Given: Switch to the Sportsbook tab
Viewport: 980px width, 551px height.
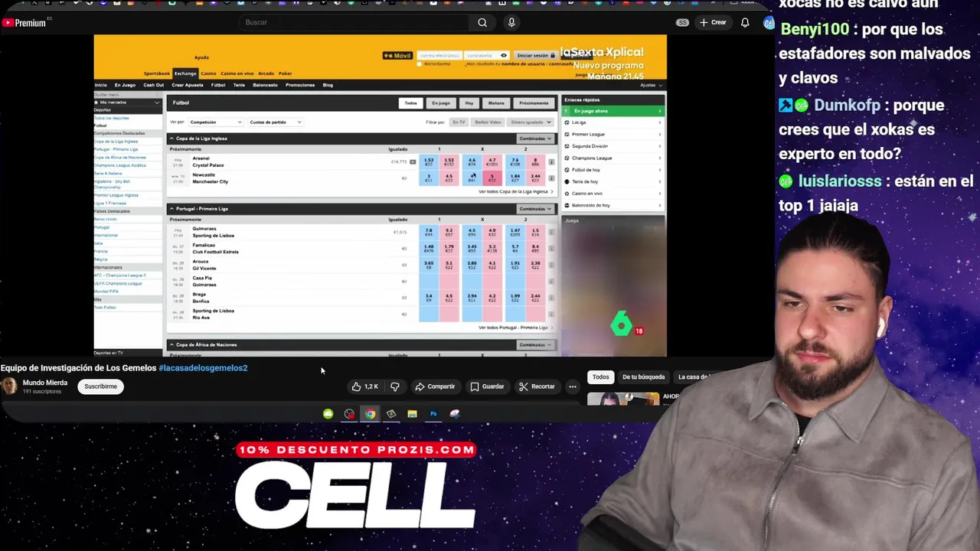Looking at the screenshot, I should point(157,73).
